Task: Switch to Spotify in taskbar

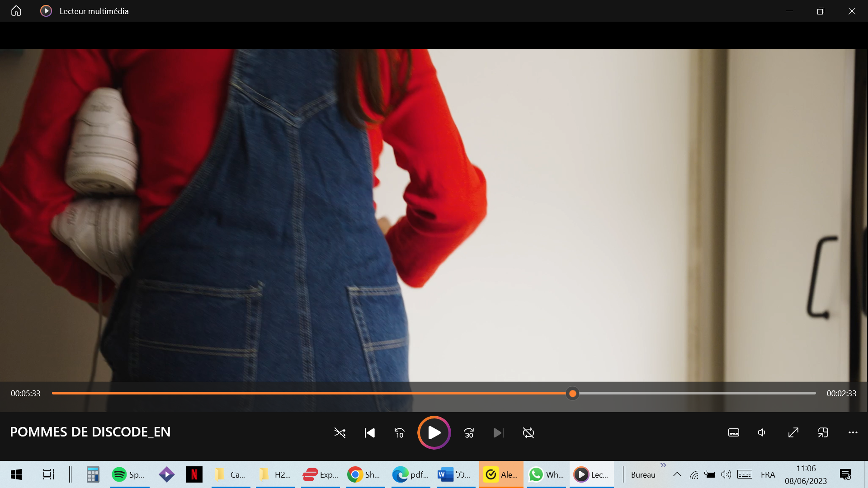Action: tap(129, 474)
